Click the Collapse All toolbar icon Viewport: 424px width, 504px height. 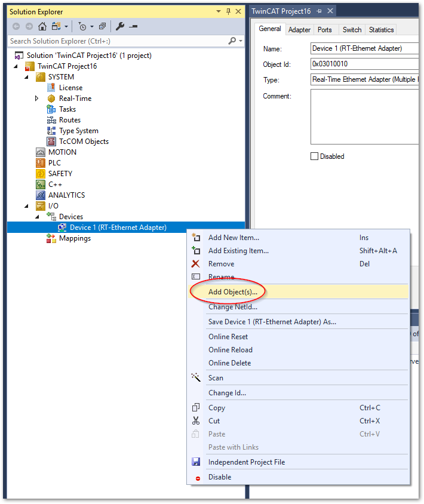point(102,26)
